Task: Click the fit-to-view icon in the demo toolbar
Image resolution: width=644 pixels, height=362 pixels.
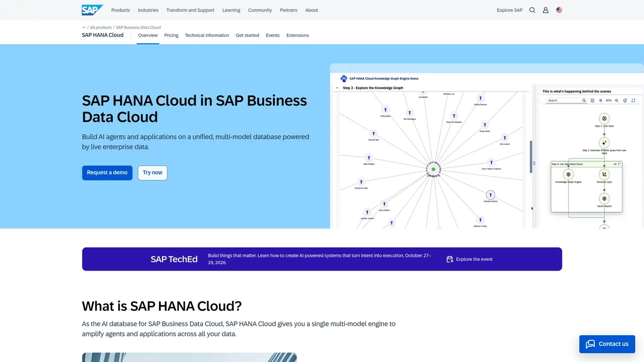Action: coord(625,101)
